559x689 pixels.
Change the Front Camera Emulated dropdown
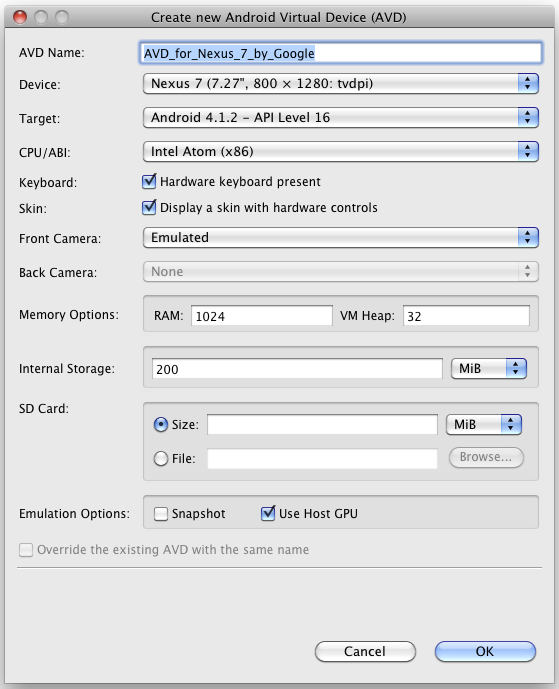click(341, 237)
